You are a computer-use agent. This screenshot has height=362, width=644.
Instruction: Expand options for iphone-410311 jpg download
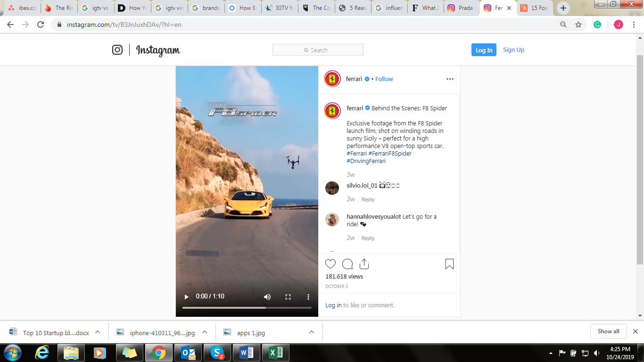pos(205,332)
